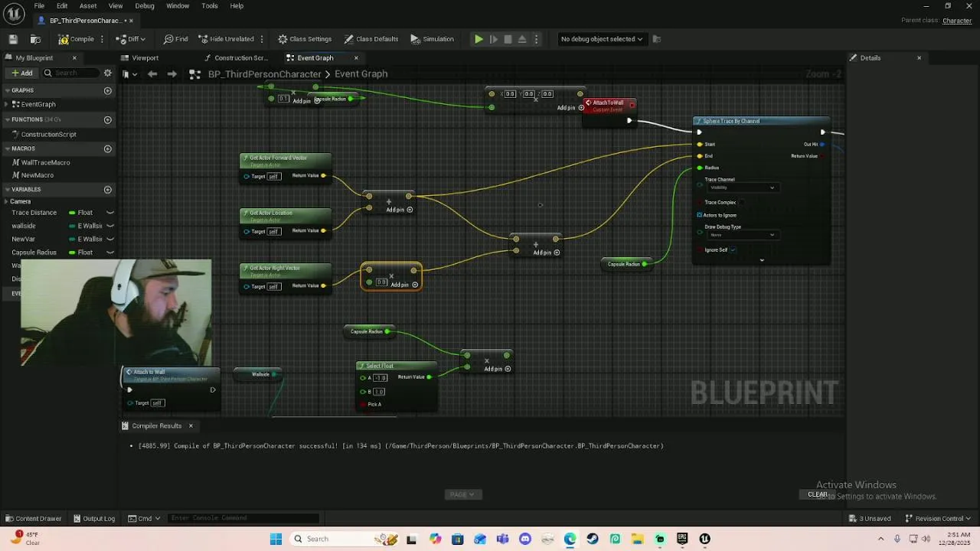The height and width of the screenshot is (551, 980).
Task: Collapse the Graphs section
Action: 7,90
